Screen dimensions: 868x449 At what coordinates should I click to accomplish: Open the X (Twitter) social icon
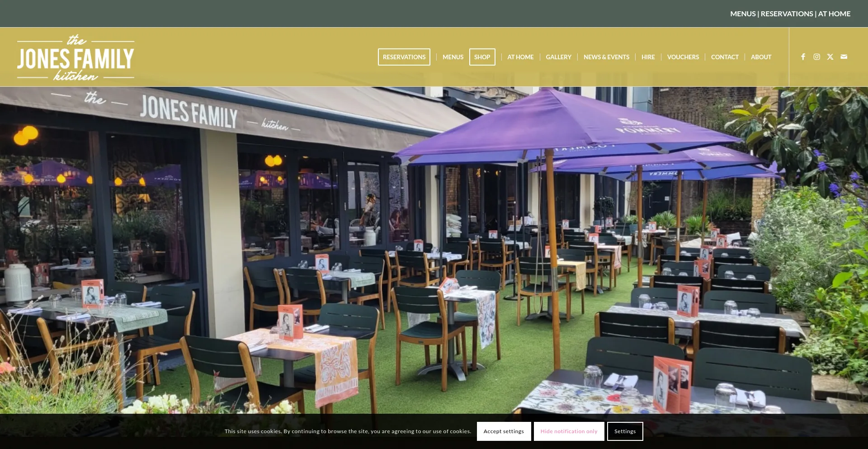tap(830, 57)
